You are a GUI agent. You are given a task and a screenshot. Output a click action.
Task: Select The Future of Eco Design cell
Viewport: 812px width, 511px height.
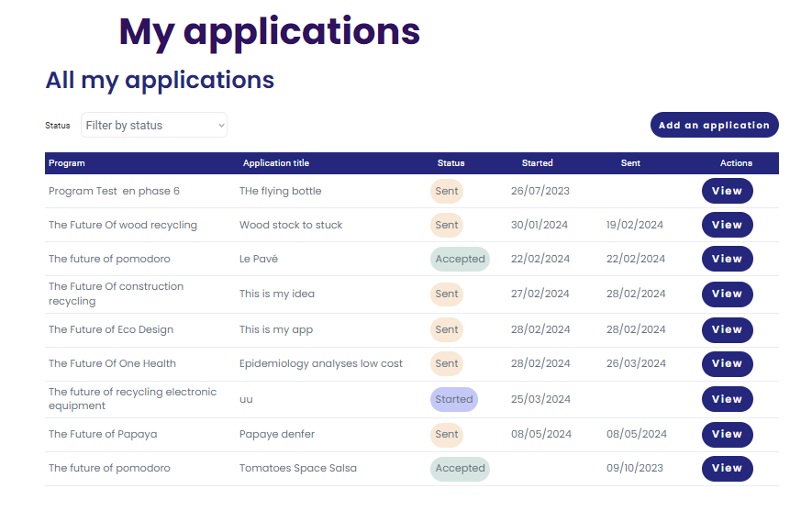click(x=111, y=329)
